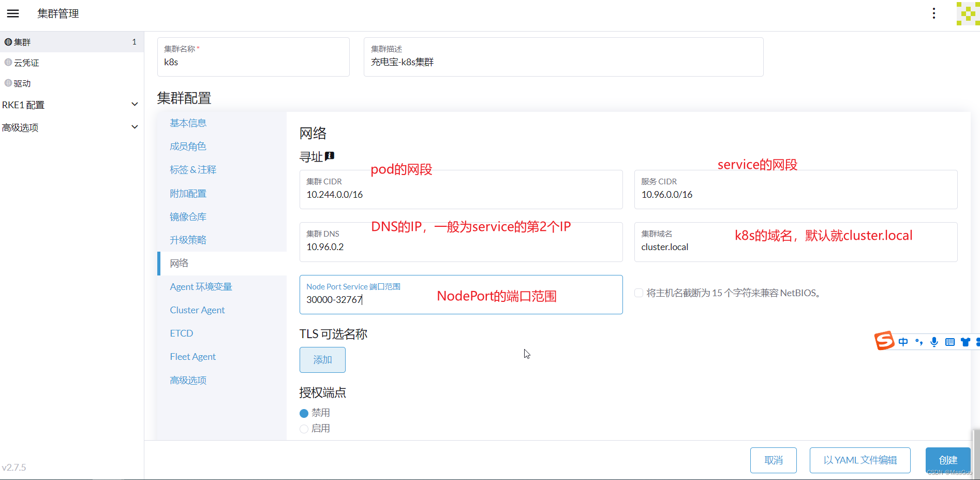Screen dimensions: 980x480
Task: Click the 集群管理 header title
Action: (58, 13)
